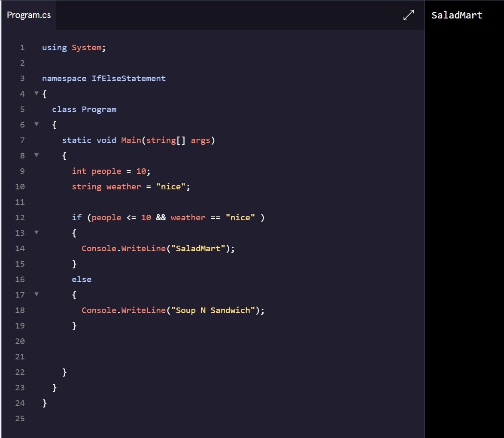This screenshot has height=438, width=504.
Task: Click line number 1 in gutter
Action: point(22,48)
